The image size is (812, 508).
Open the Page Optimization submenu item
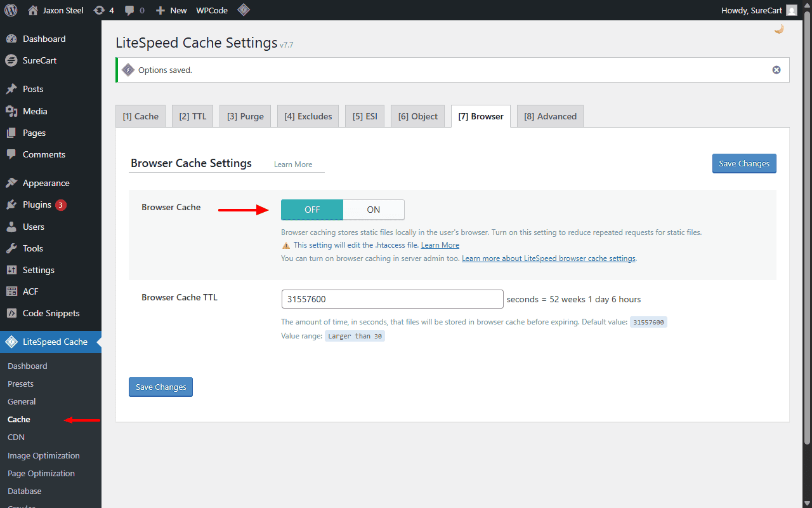coord(41,473)
